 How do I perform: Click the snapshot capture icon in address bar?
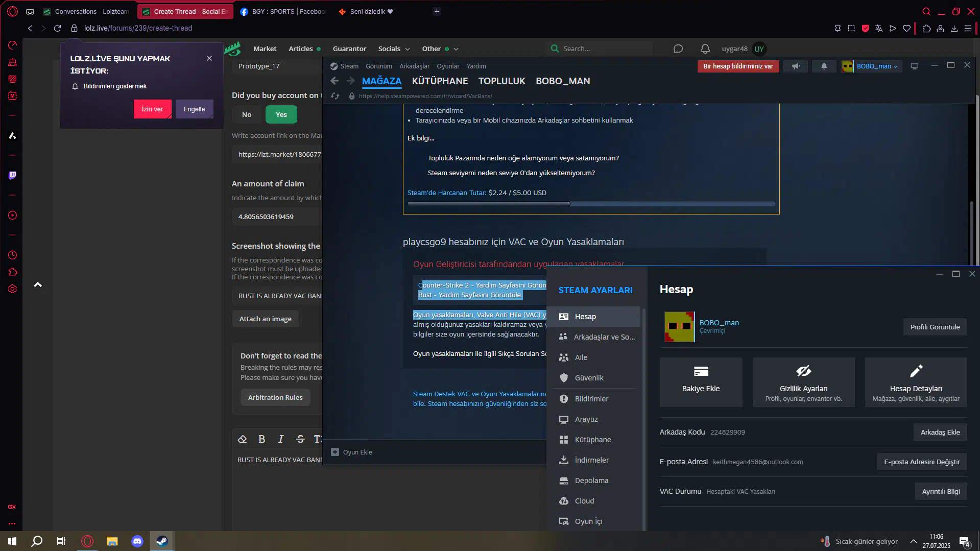(851, 29)
